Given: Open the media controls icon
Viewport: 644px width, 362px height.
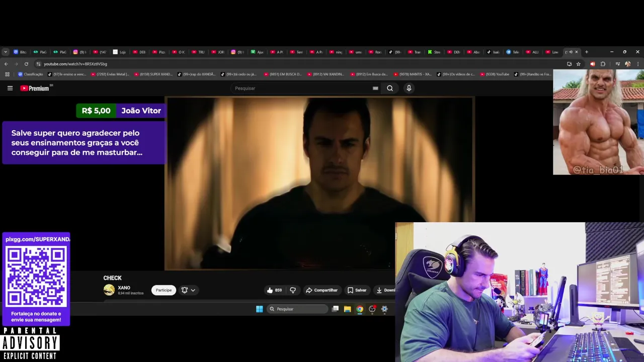Looking at the screenshot, I should (617, 64).
